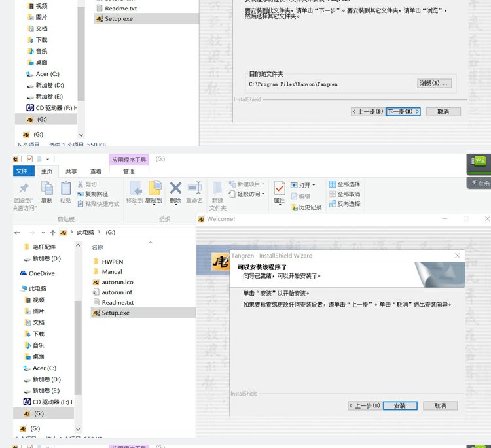The height and width of the screenshot is (448, 491).
Task: Click the Copy (复制) ribbon icon
Action: [47, 188]
